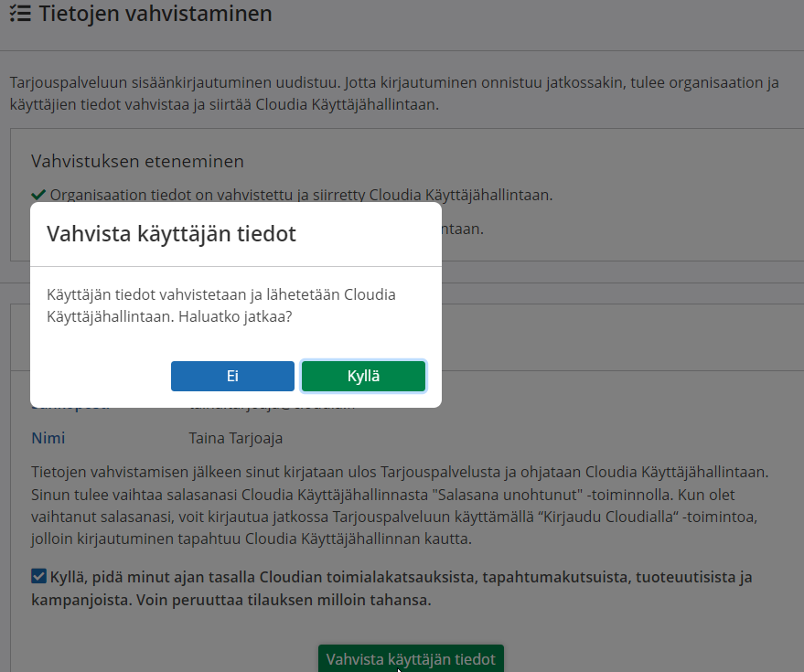Screen dimensions: 804x672
Task: Click the Vahvista käyttäjän tiedot button
Action: (x=411, y=658)
